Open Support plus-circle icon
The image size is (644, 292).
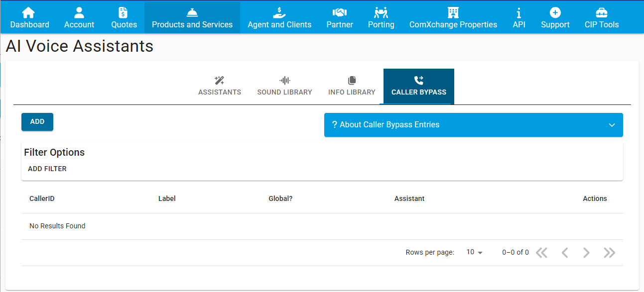[555, 12]
